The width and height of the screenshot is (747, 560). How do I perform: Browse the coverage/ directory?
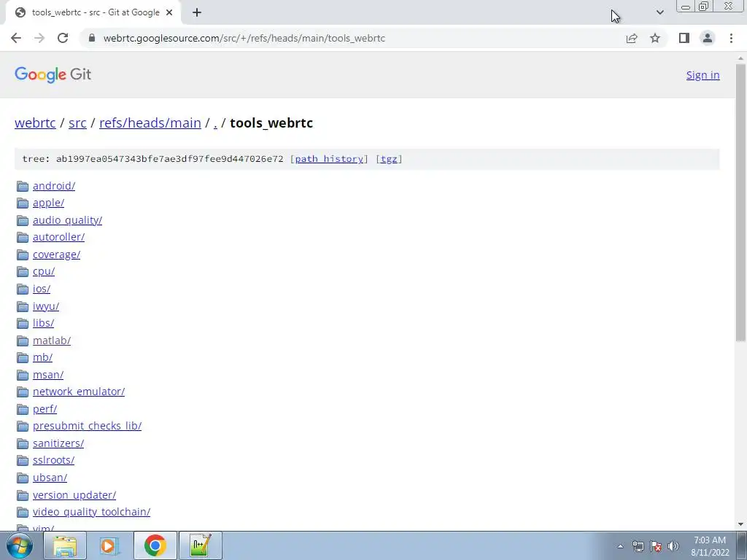click(56, 254)
